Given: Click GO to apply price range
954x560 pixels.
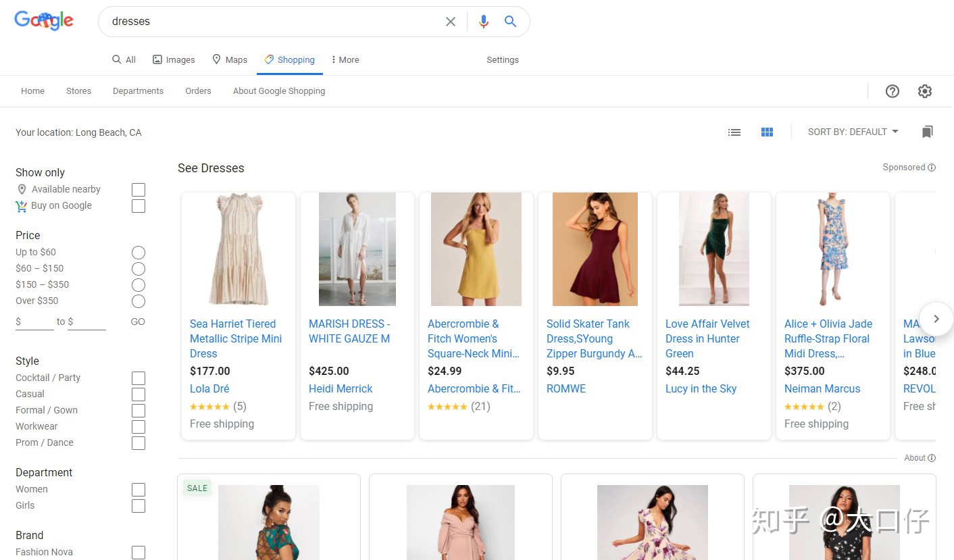Looking at the screenshot, I should coord(138,322).
